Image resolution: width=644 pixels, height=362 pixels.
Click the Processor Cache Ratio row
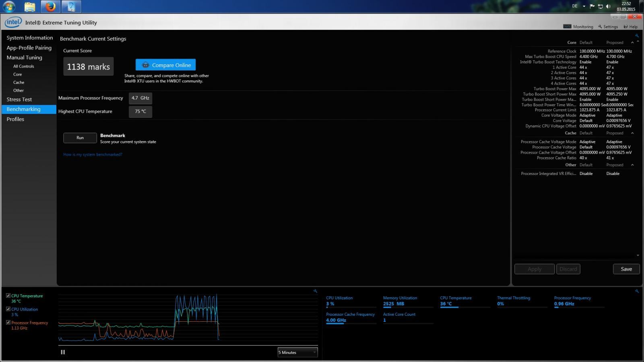[575, 158]
